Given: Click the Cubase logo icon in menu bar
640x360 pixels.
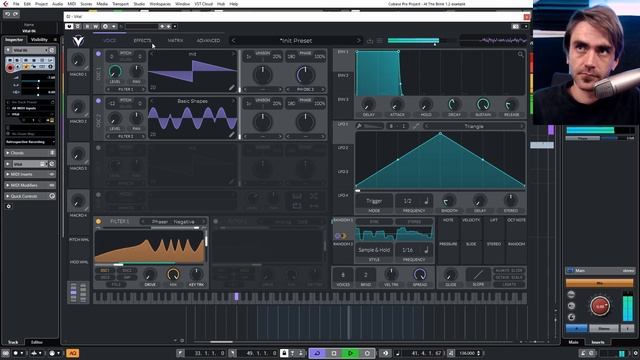Looking at the screenshot, I should click(5, 4).
